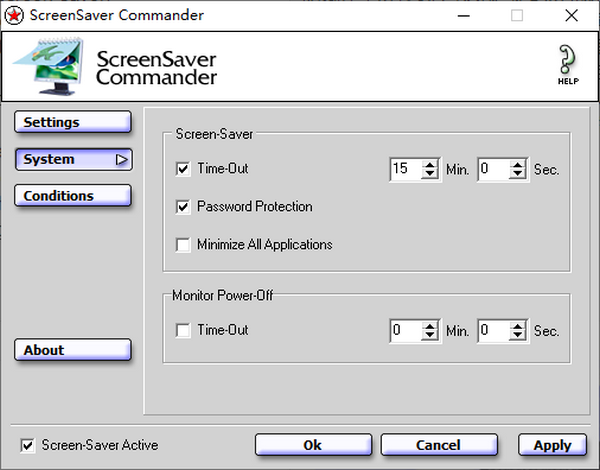Switch to the System section

click(73, 159)
